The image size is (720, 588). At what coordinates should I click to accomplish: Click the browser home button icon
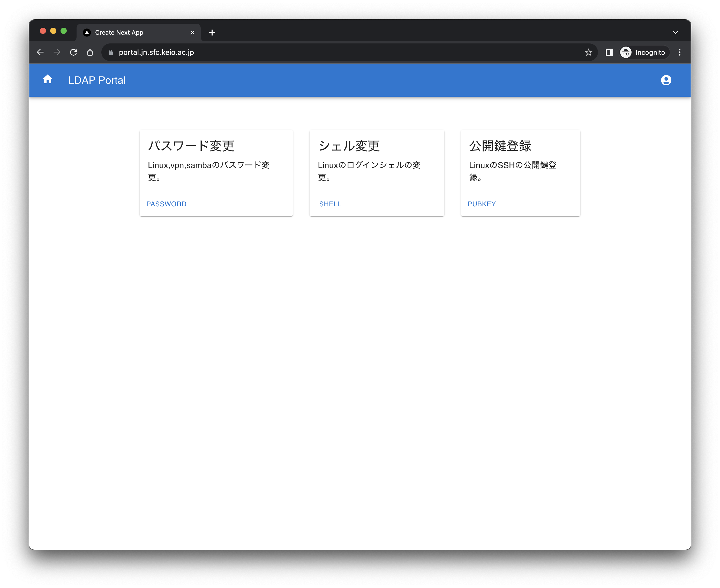coord(90,52)
